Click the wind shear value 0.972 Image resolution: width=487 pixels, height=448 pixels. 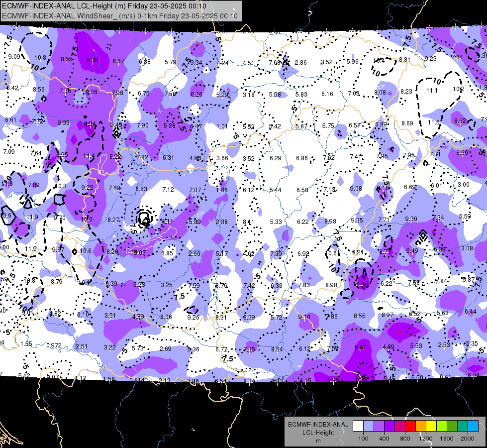(54, 345)
